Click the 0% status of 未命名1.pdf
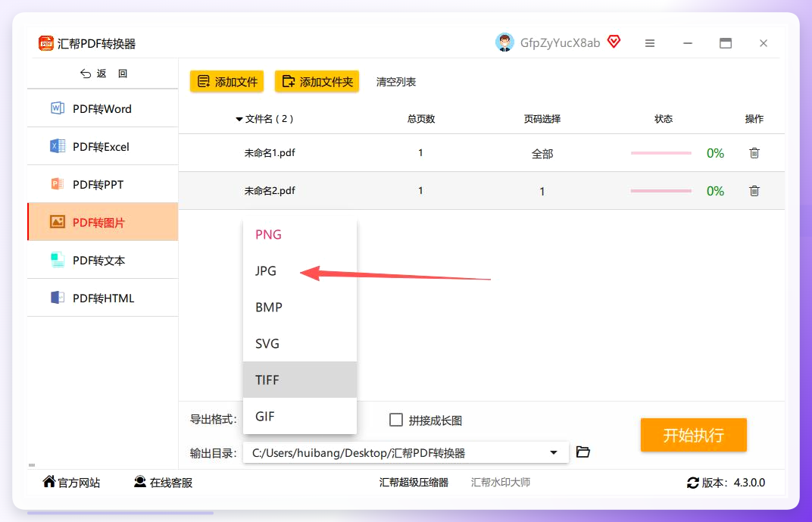Screen dimensions: 812x522 [715, 153]
